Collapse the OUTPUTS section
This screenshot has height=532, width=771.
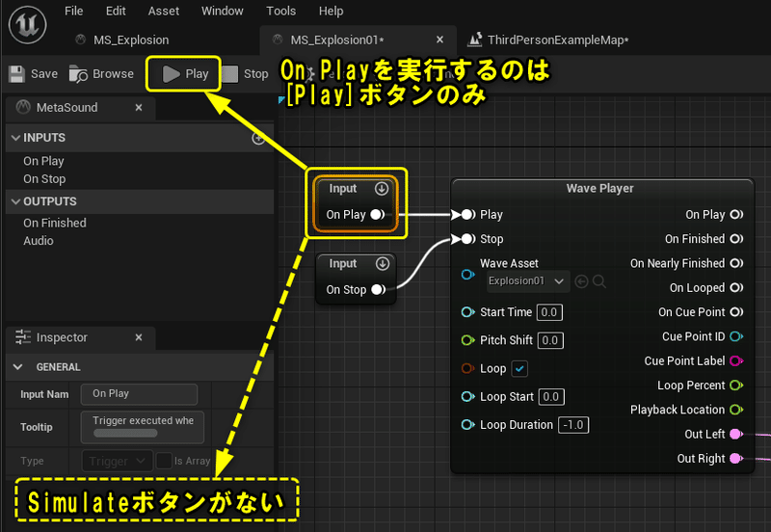[x=15, y=201]
